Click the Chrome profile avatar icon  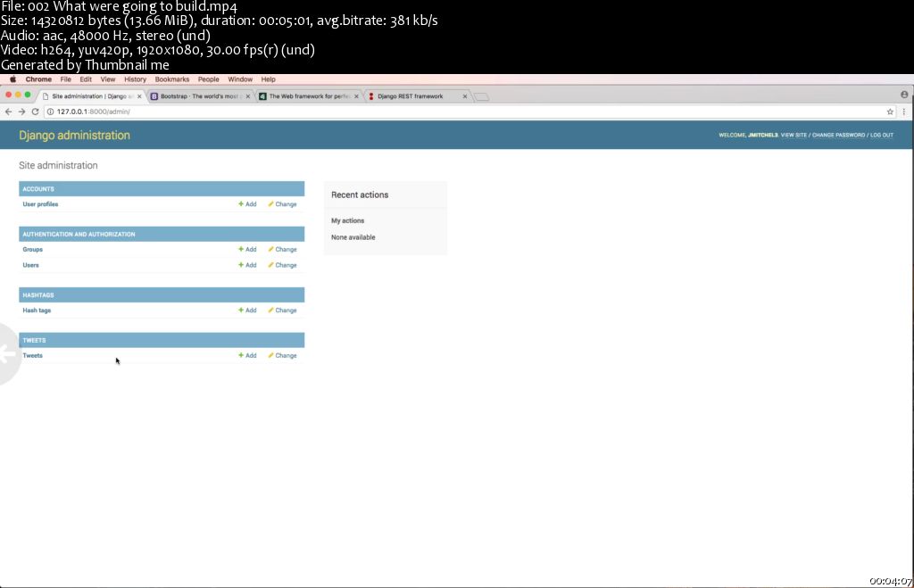(904, 95)
